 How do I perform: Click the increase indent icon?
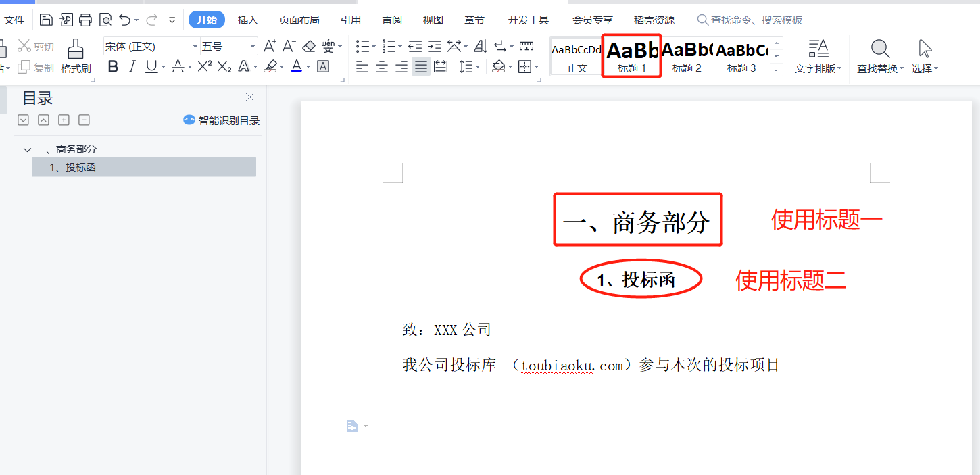tap(435, 46)
